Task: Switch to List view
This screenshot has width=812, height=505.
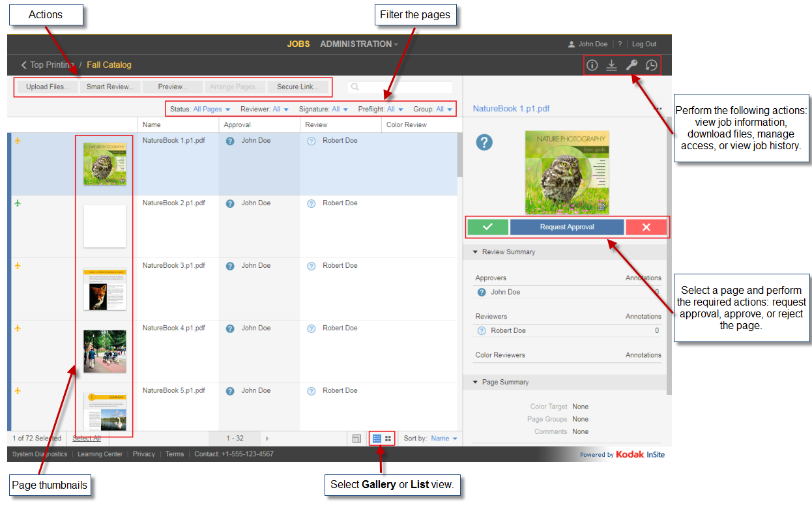Action: coord(377,439)
